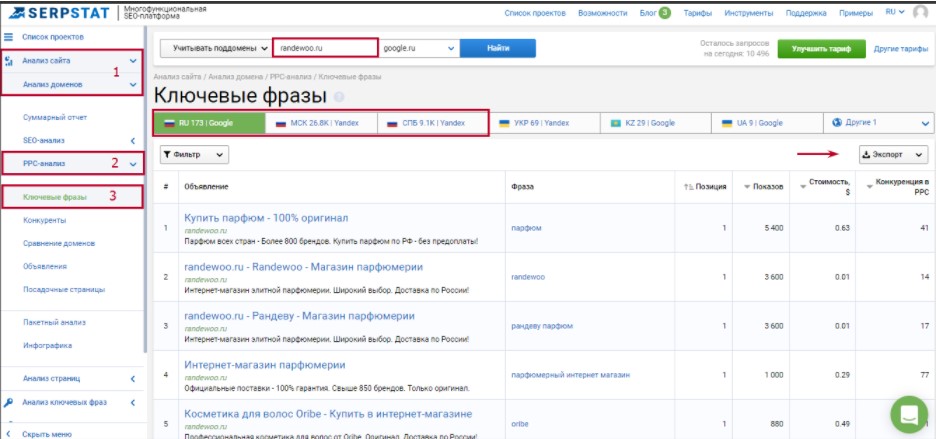
Task: Open the Учитывать поддомены dropdown
Action: coord(216,48)
